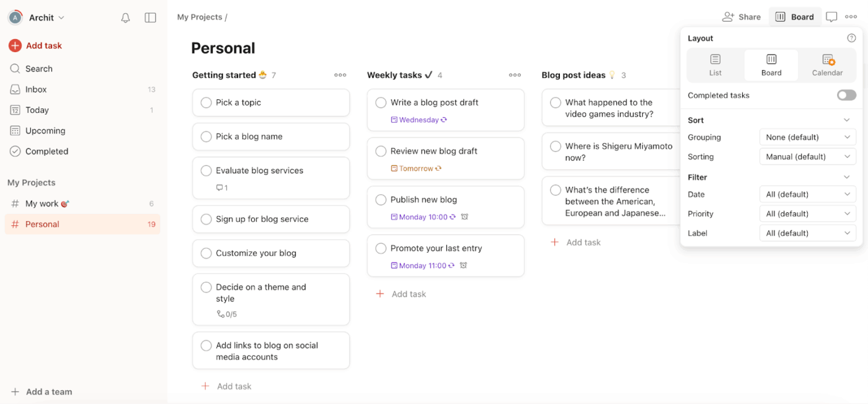Image resolution: width=868 pixels, height=404 pixels.
Task: Open options menu for Weekly tasks section
Action: 515,74
